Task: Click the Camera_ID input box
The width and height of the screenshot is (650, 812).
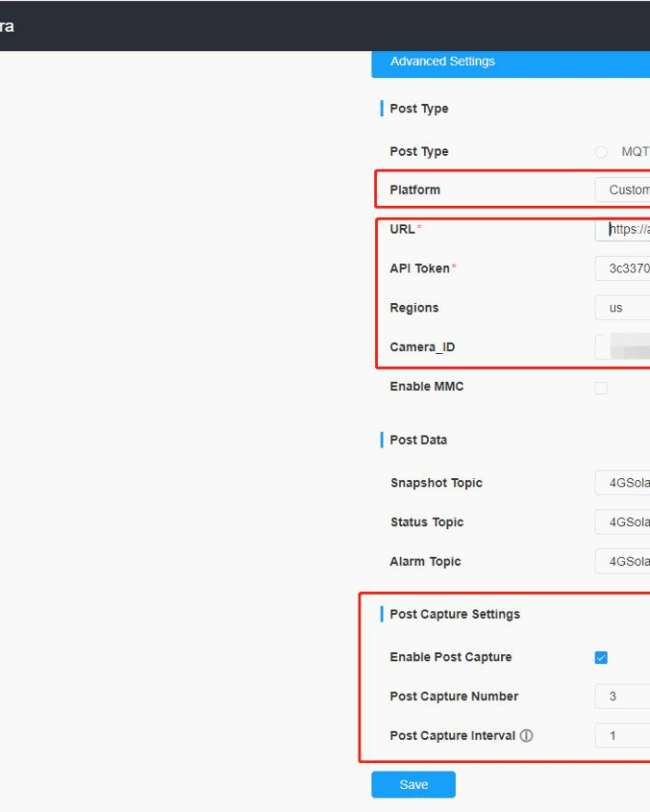Action: click(623, 348)
